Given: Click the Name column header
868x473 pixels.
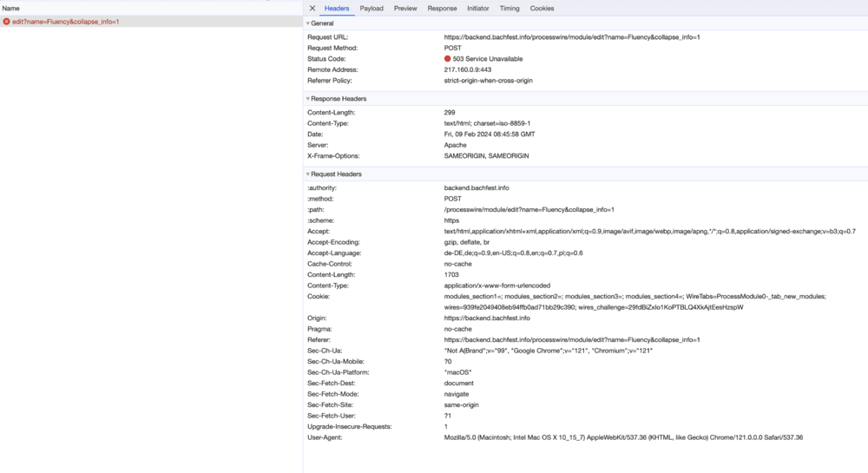Looking at the screenshot, I should (10, 8).
